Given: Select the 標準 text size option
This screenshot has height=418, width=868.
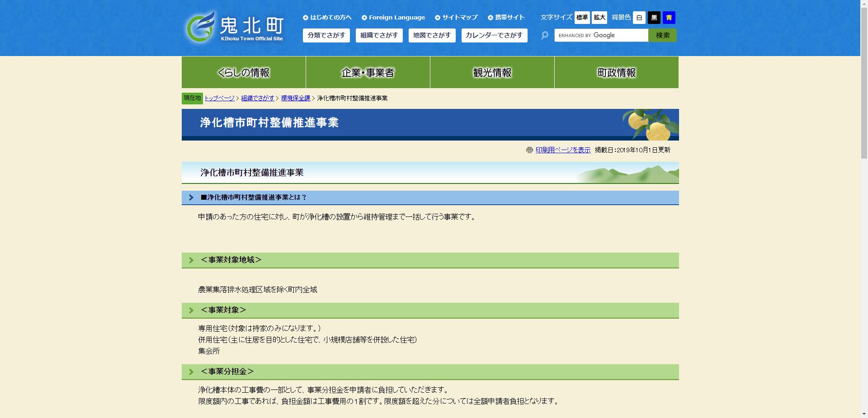Looking at the screenshot, I should pos(583,18).
